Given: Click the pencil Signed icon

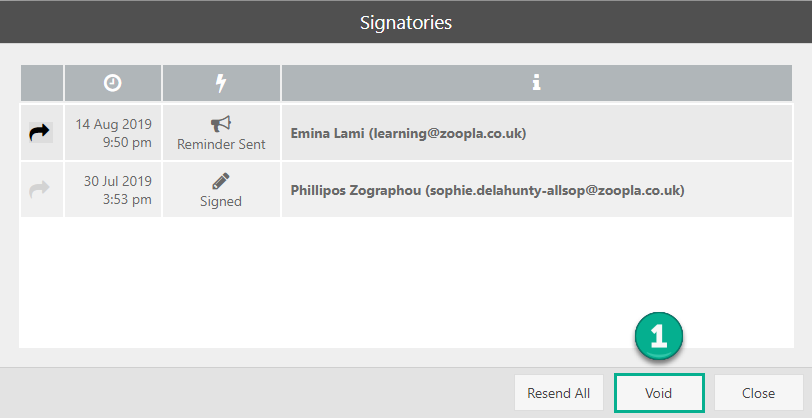Looking at the screenshot, I should [x=221, y=180].
